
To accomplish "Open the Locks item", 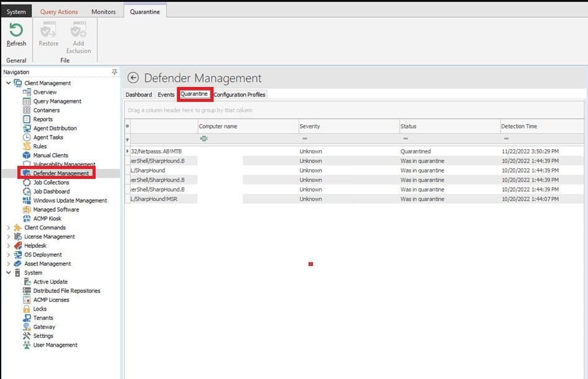I will [x=40, y=309].
